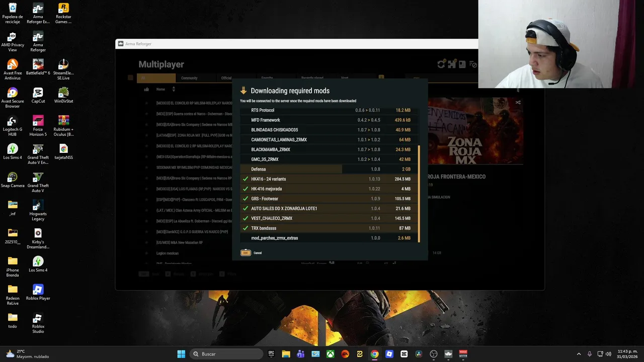
Task: Open the All servers tab
Action: (156, 78)
